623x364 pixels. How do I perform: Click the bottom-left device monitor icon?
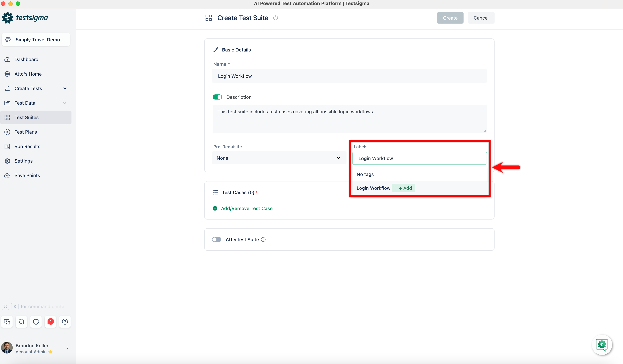click(7, 322)
